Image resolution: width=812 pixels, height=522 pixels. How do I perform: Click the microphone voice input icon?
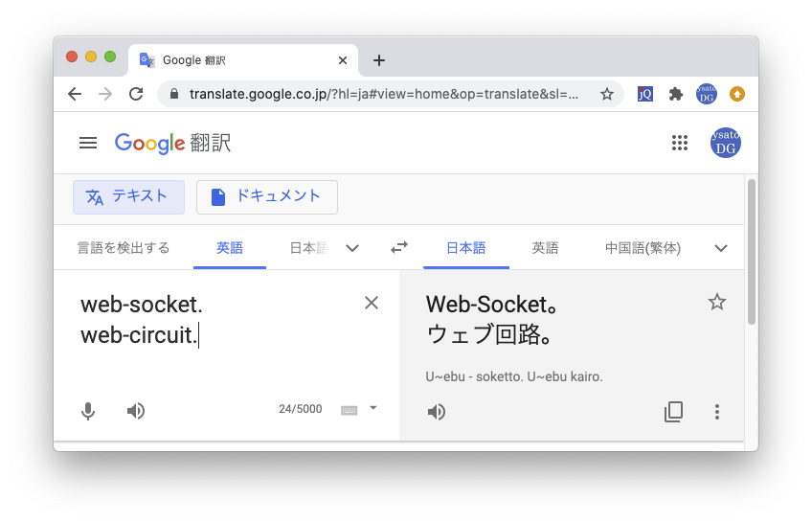(x=88, y=411)
